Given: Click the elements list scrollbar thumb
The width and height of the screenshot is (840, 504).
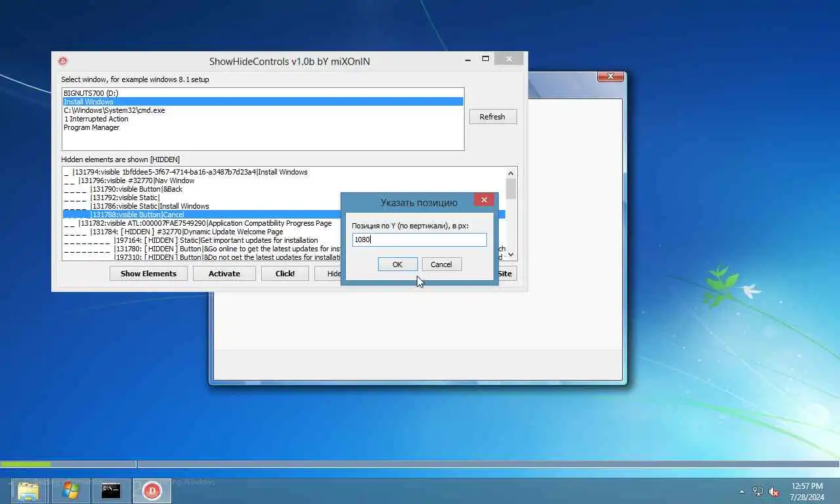Looking at the screenshot, I should 511,188.
